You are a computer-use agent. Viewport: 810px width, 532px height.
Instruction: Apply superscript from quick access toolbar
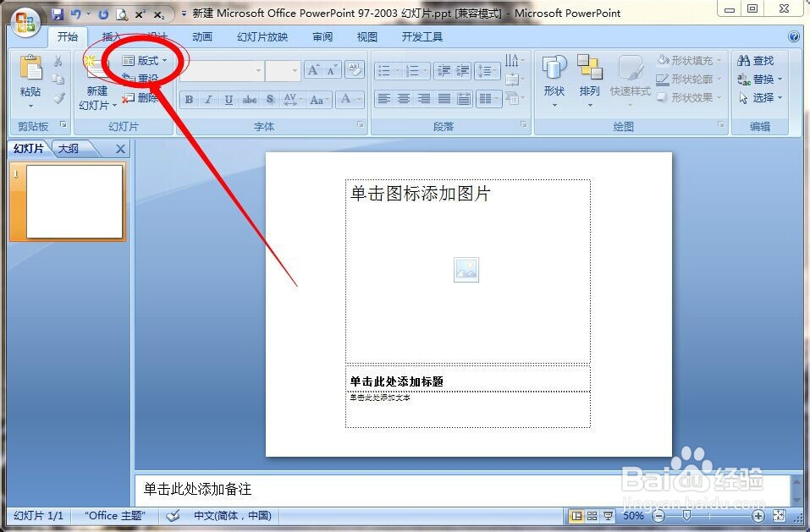140,14
